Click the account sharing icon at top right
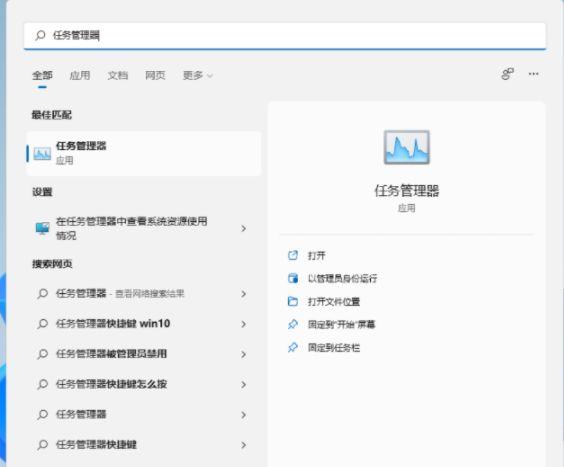Viewport: 564px width, 467px height. pyautogui.click(x=508, y=74)
